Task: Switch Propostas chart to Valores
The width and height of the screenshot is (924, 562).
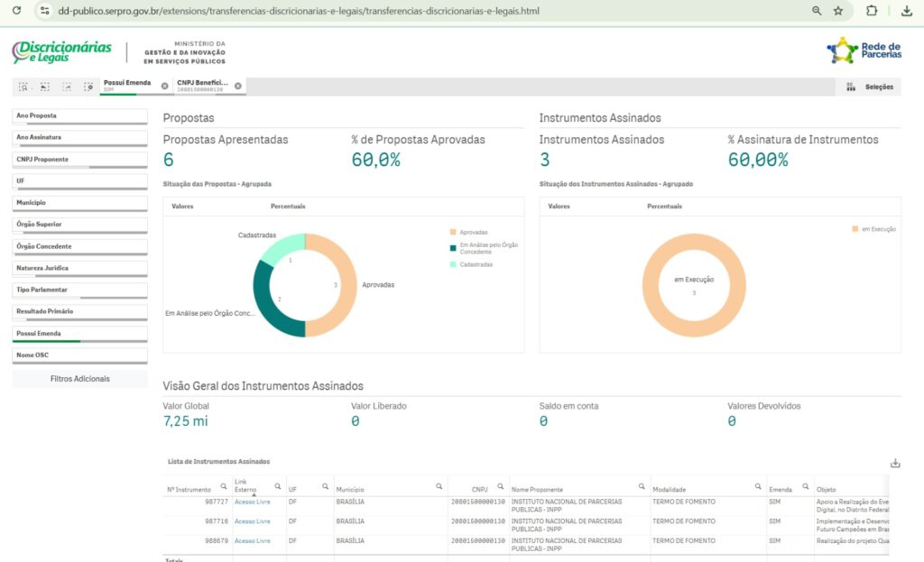Action: (182, 207)
